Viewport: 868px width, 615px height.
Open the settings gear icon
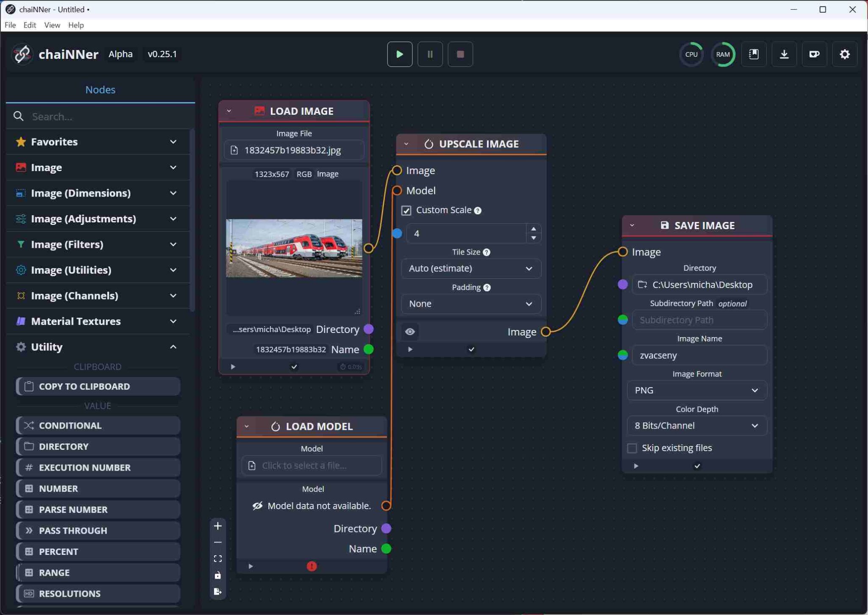coord(844,54)
